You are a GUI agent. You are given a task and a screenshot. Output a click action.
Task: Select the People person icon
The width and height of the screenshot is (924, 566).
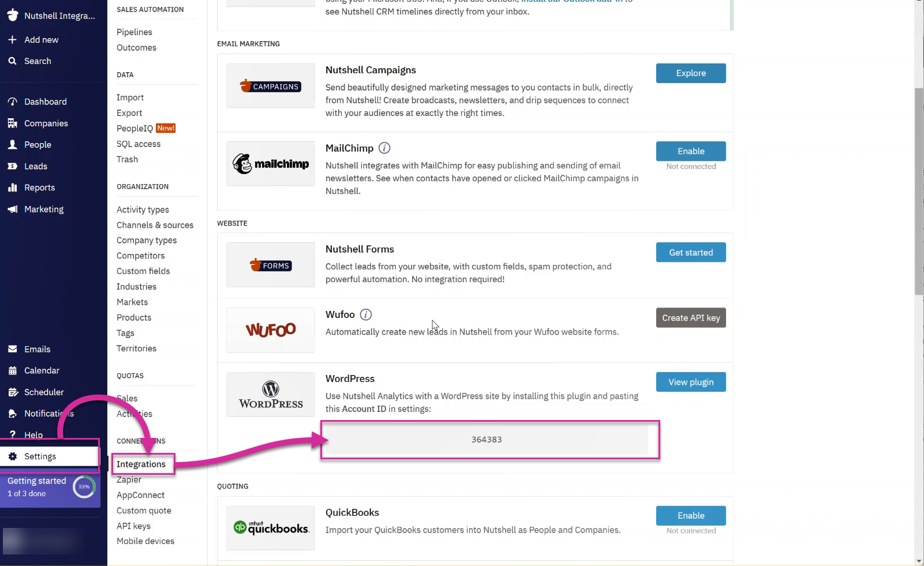point(12,144)
